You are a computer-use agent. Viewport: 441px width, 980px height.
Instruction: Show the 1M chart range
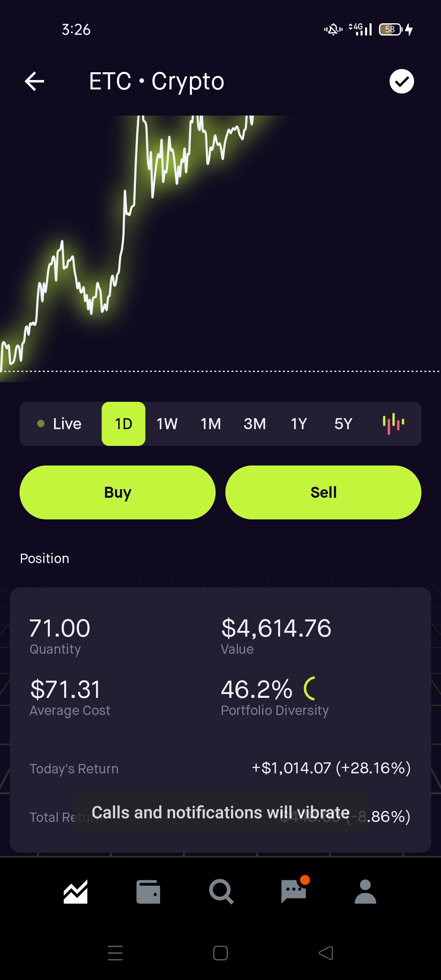[211, 424]
